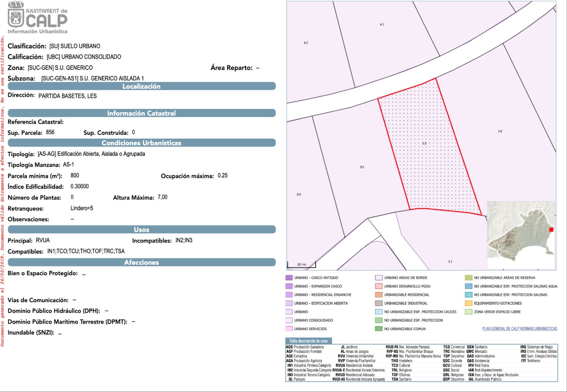Click the Tabla descripción de usos tab

tap(308, 341)
